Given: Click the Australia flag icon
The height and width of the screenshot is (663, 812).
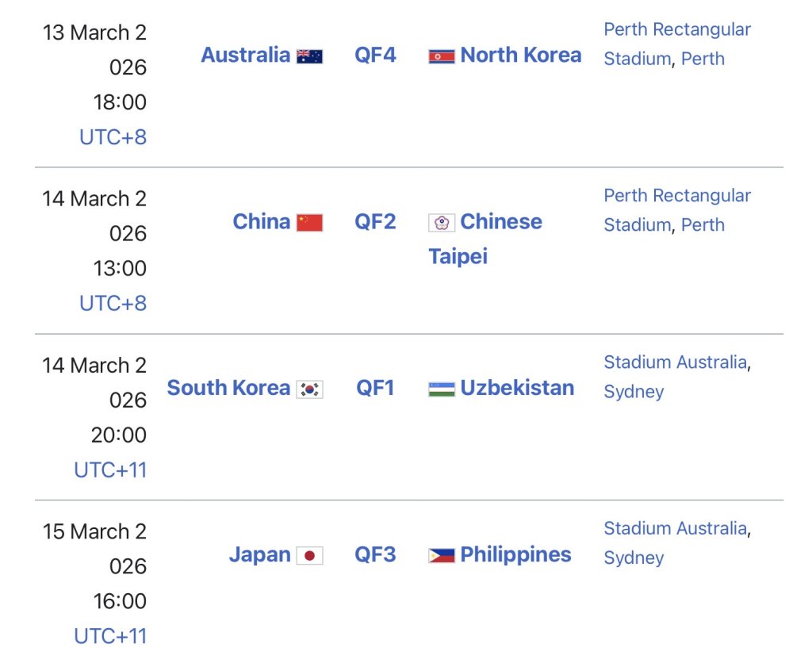Looking at the screenshot, I should click(309, 56).
